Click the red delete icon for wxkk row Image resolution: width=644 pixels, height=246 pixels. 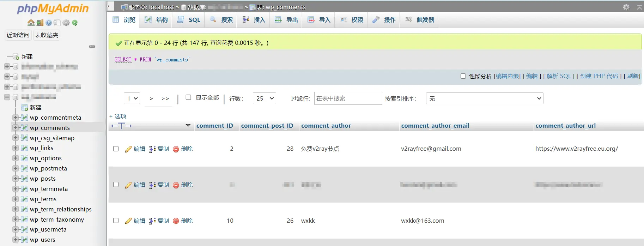pyautogui.click(x=176, y=221)
